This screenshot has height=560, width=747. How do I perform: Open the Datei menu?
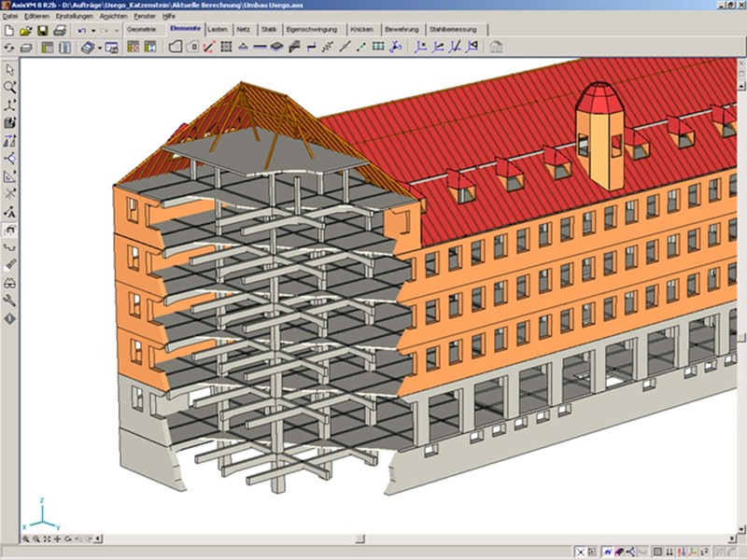(x=11, y=17)
